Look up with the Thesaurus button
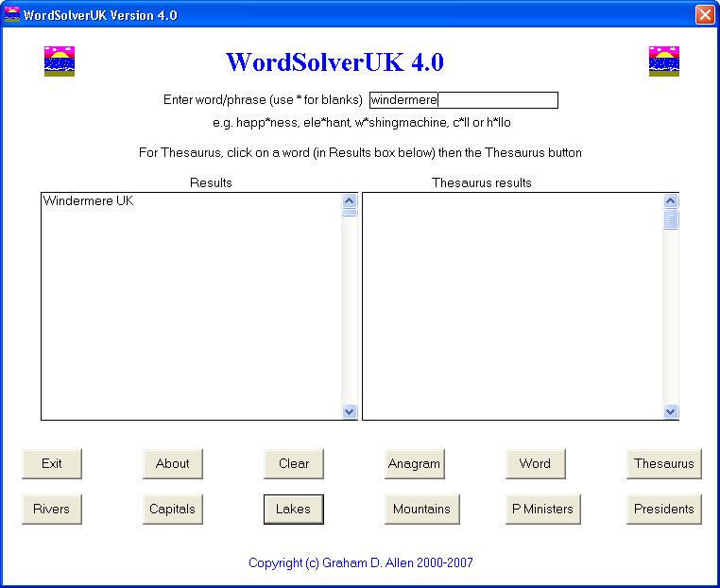 (x=663, y=463)
